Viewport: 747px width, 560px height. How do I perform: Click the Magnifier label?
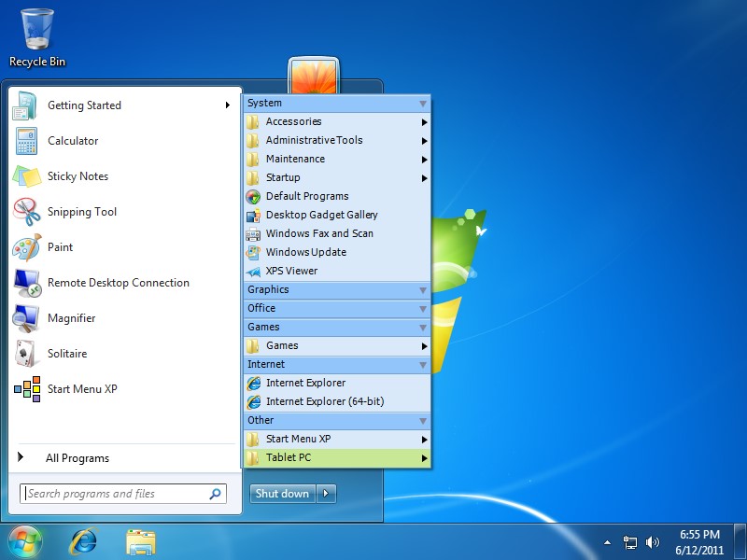[72, 318]
